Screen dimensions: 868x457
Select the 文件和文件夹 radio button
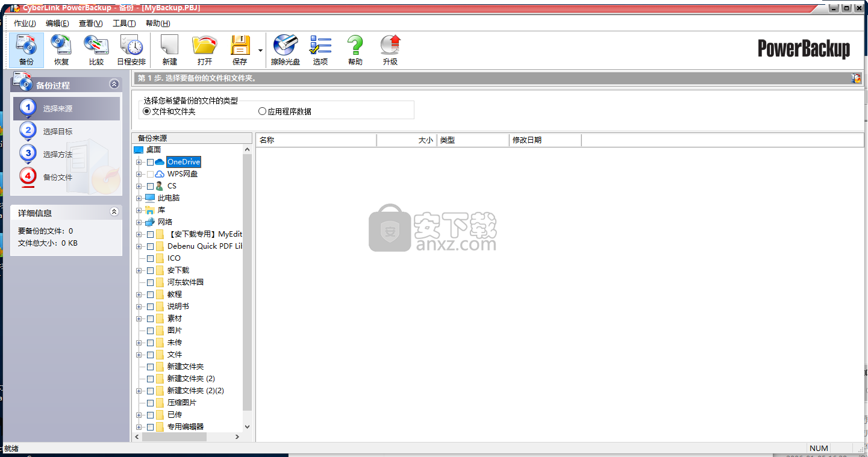click(x=146, y=111)
